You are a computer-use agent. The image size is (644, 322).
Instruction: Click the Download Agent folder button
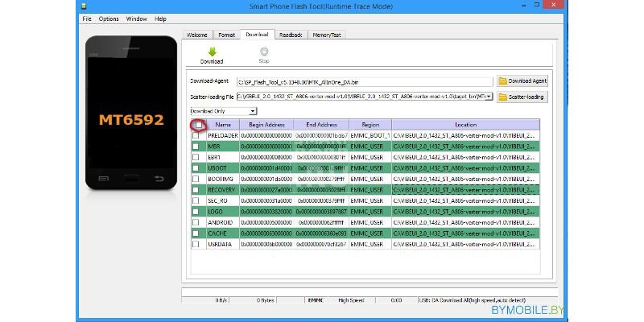tap(522, 81)
